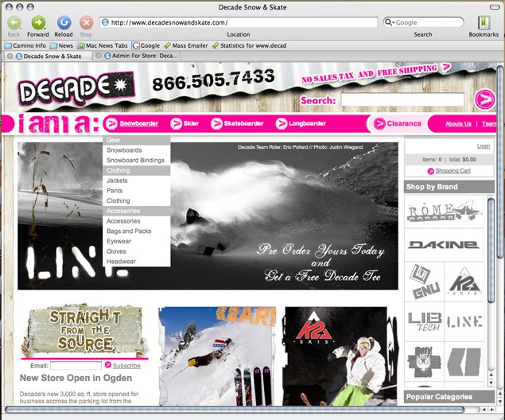The height and width of the screenshot is (420, 505).
Task: Open the Camino Info bookmark folder
Action: coord(25,45)
